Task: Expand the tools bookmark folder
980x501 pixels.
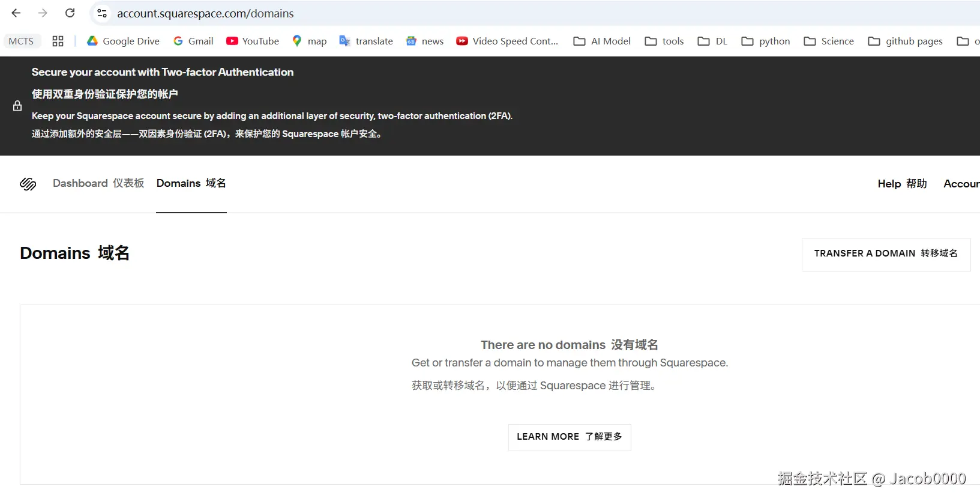Action: (664, 41)
